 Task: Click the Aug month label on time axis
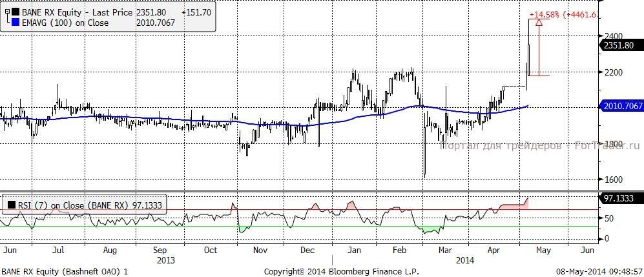[110, 251]
